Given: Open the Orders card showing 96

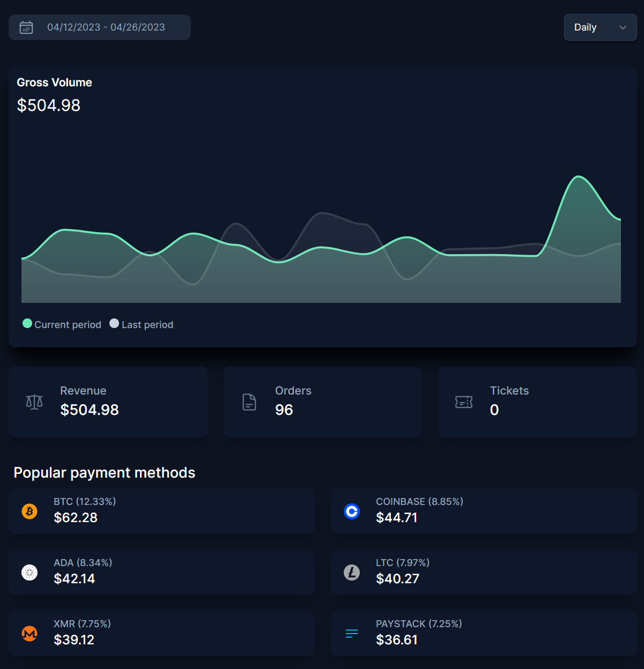Looking at the screenshot, I should click(323, 402).
